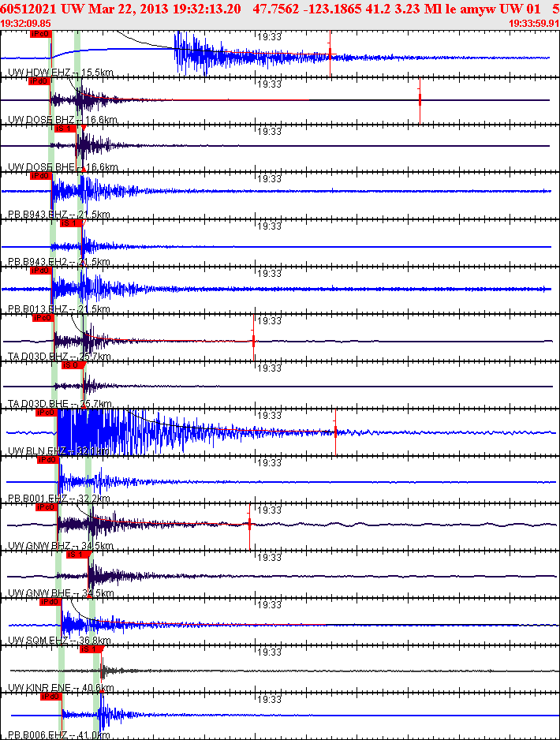Click the iPd0 pick flag on B006 EHZ
This screenshot has height=740, width=560.
(51, 697)
